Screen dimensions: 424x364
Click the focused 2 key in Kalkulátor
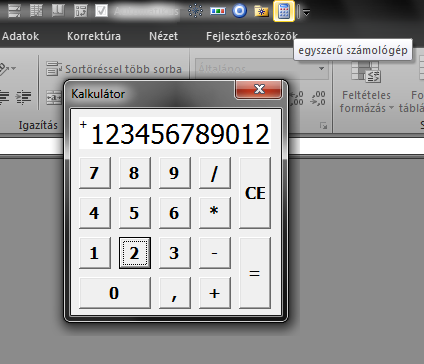click(x=135, y=253)
